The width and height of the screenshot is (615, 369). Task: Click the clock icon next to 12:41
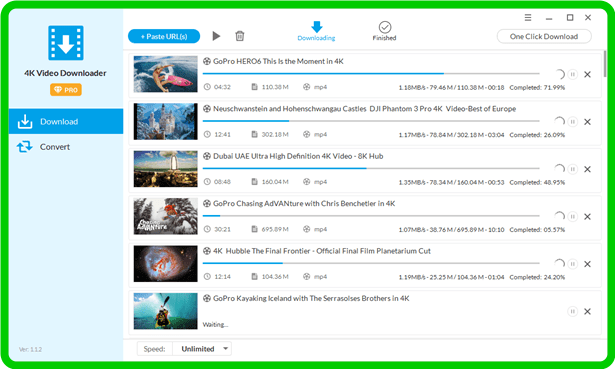[207, 135]
